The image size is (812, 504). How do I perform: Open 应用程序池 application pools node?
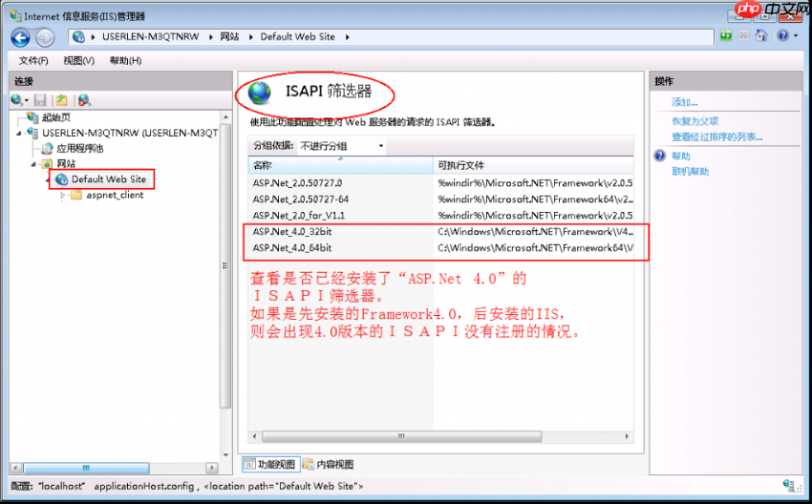[x=79, y=149]
